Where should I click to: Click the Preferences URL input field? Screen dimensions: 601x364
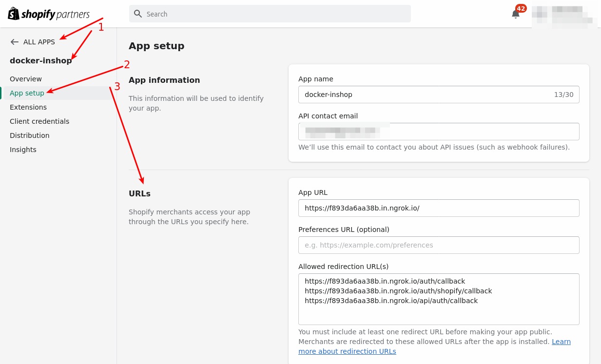[x=439, y=245]
